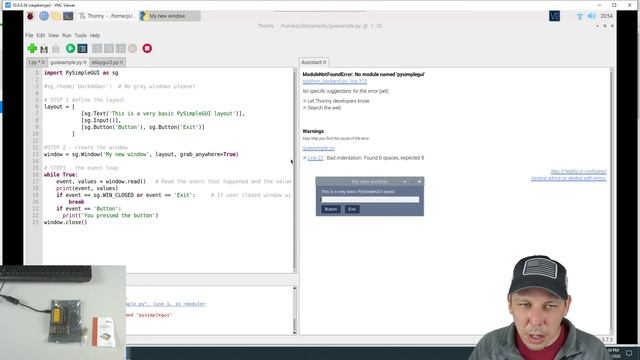
Task: Open the Raspberry Pi main menu
Action: pos(30,16)
